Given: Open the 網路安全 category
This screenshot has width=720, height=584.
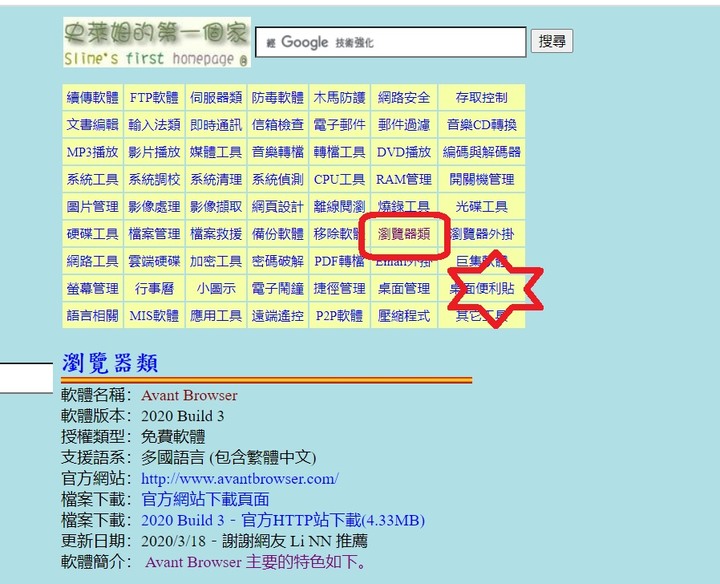Looking at the screenshot, I should point(404,97).
